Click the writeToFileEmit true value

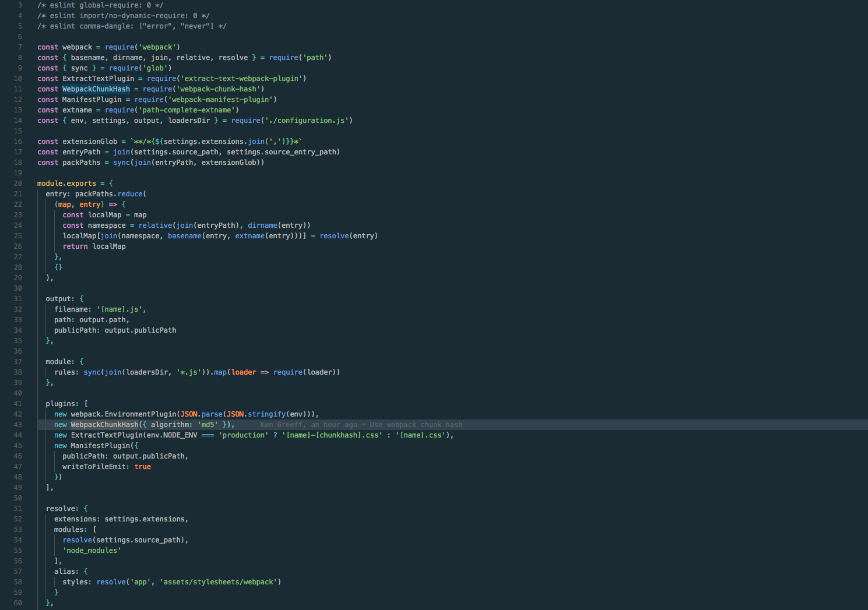pos(142,466)
